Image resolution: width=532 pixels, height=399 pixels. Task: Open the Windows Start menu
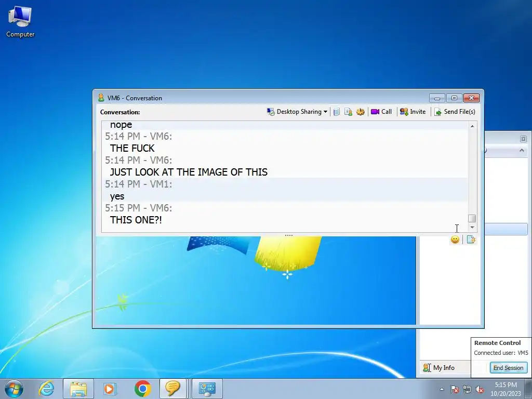(14, 389)
